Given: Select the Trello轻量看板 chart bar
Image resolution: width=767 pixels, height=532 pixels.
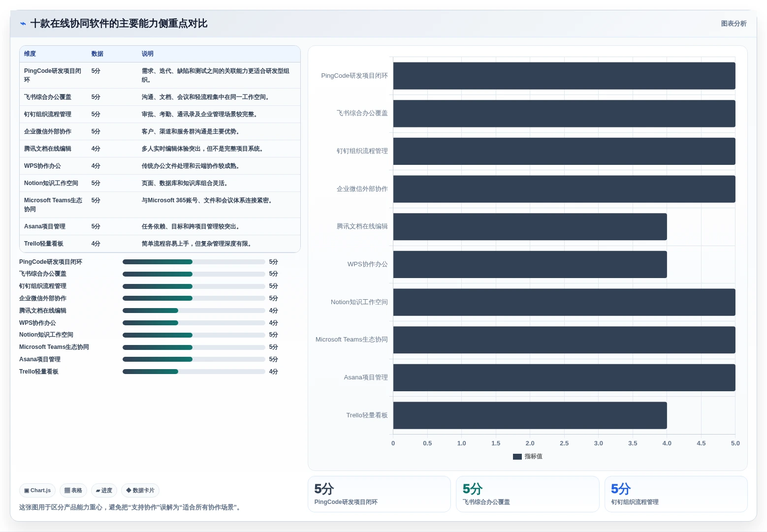Looking at the screenshot, I should [x=530, y=415].
